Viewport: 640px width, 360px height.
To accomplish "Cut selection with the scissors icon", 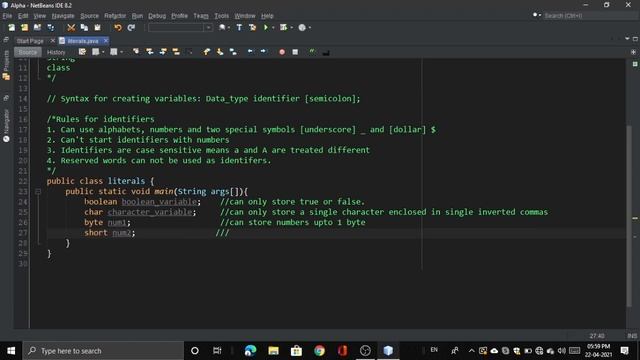I will click(71, 28).
